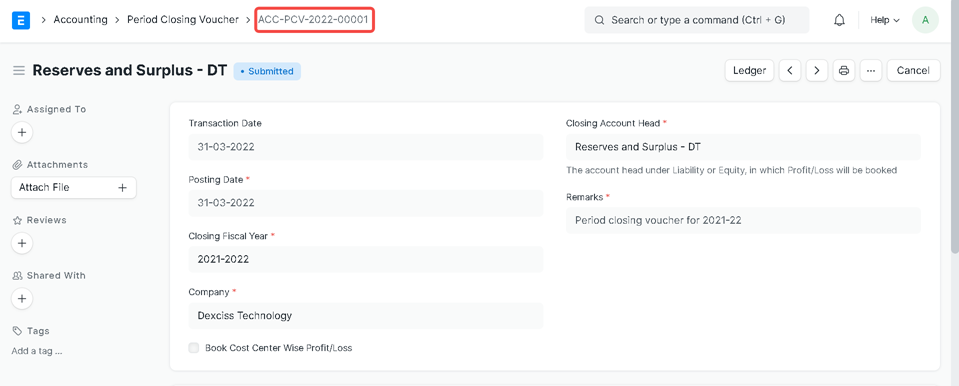The image size is (959, 386).
Task: Open Closing Account Head field
Action: pyautogui.click(x=743, y=147)
